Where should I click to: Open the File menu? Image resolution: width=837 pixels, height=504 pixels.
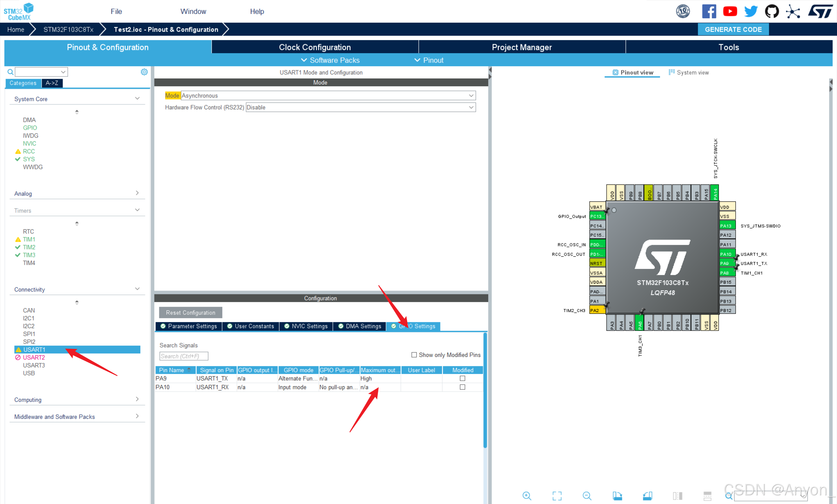click(116, 11)
